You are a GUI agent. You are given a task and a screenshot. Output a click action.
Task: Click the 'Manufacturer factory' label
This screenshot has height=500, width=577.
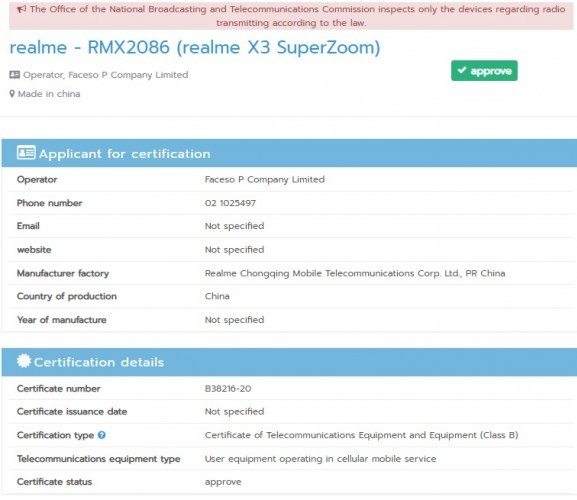point(63,273)
